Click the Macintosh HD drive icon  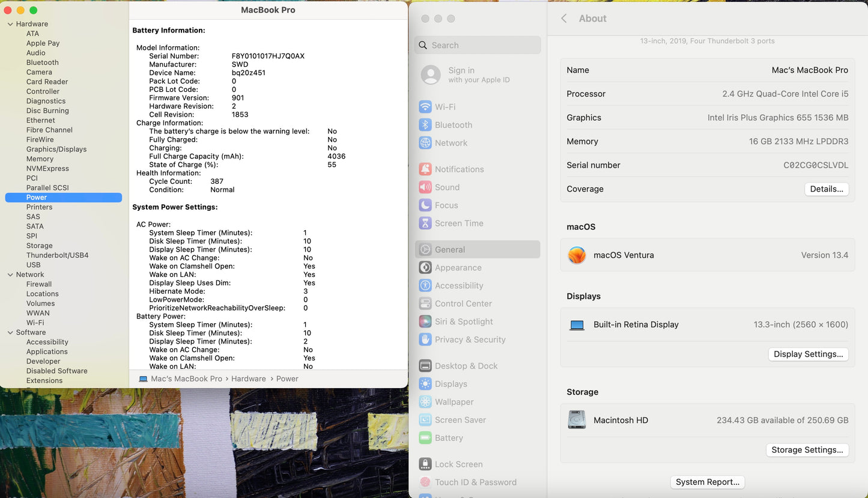pos(577,420)
